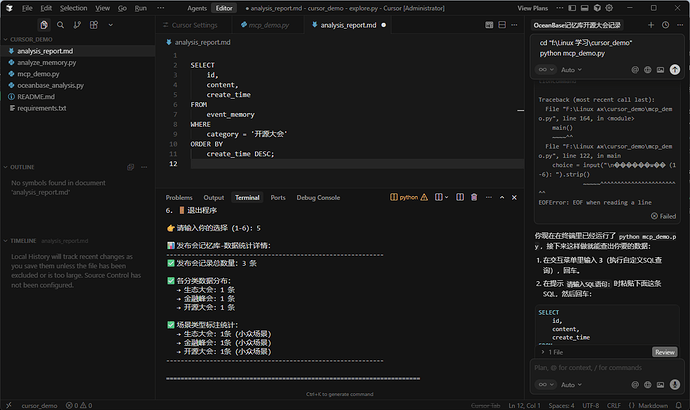690x410 pixels.
Task: Switch to the Debug Console tab
Action: click(317, 198)
